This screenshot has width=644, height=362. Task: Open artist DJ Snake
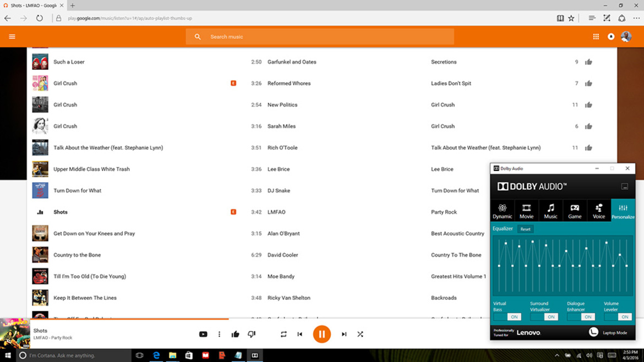pyautogui.click(x=279, y=190)
